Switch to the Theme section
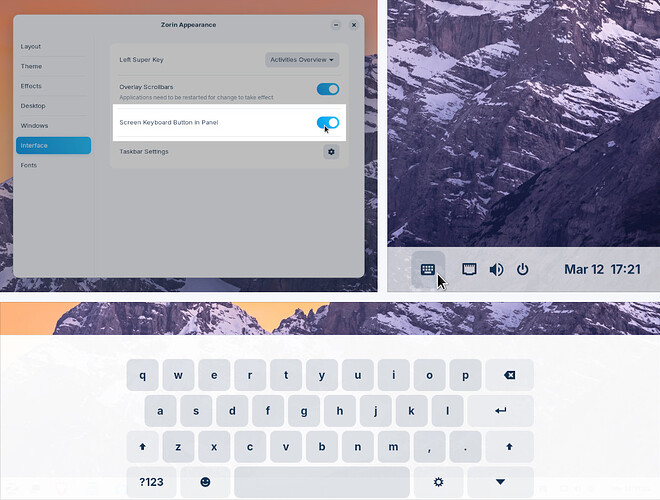The image size is (660, 500). point(53,66)
